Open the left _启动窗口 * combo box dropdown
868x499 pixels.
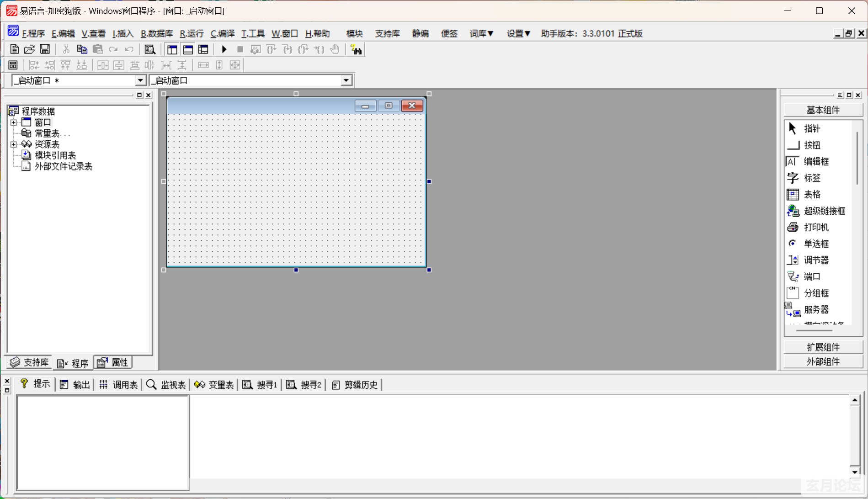[x=140, y=80]
